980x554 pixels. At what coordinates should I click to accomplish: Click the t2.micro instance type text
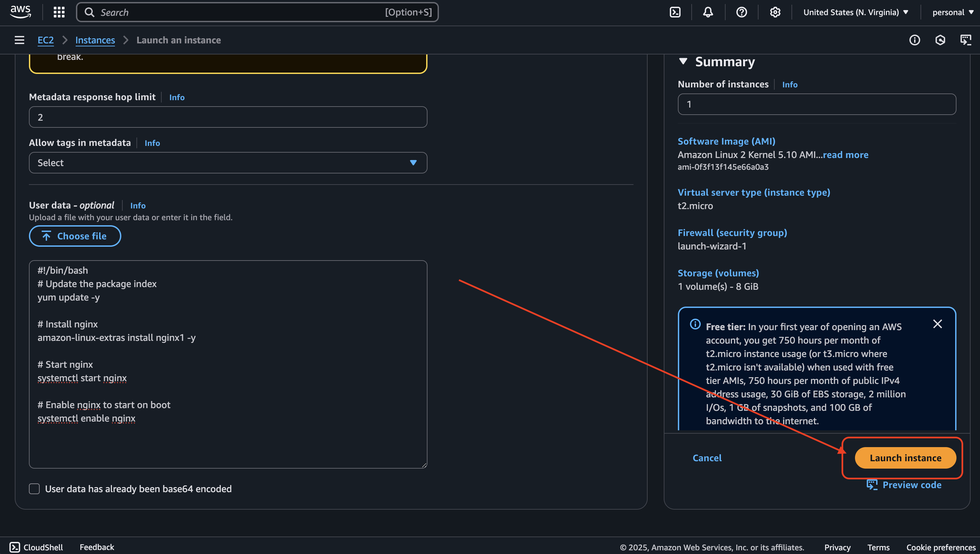click(x=695, y=206)
